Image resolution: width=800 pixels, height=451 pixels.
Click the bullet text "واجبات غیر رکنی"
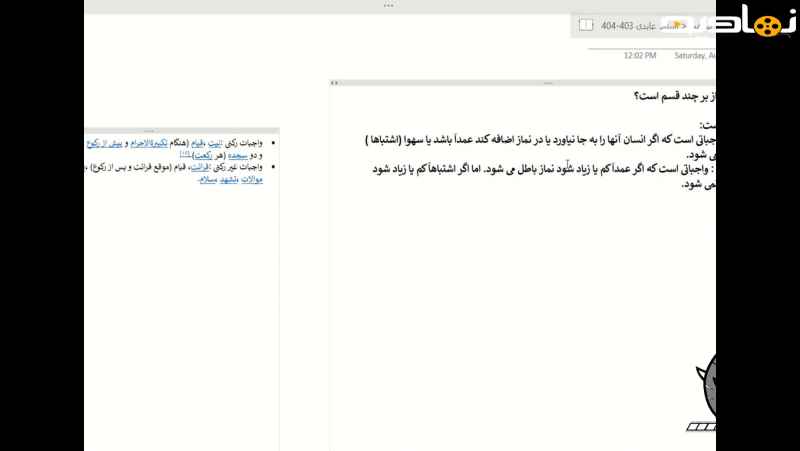click(237, 168)
